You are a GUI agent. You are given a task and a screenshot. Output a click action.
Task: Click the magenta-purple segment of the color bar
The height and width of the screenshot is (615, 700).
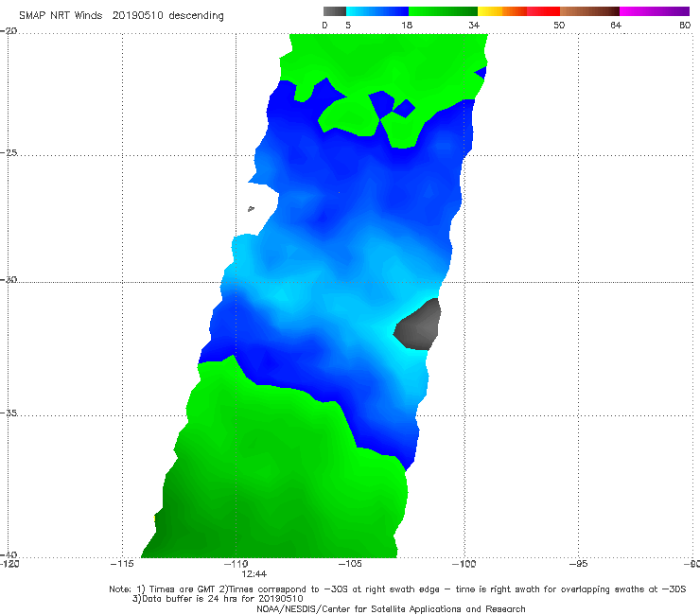click(655, 11)
